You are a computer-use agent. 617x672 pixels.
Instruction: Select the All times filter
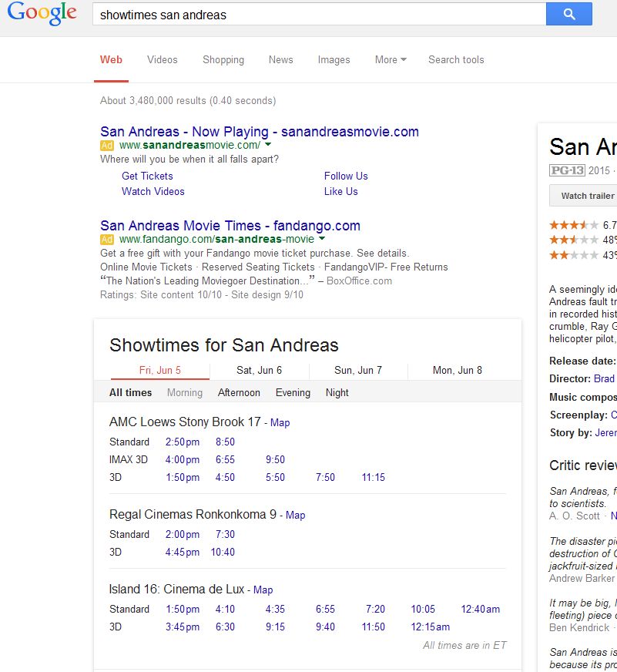[x=131, y=392]
